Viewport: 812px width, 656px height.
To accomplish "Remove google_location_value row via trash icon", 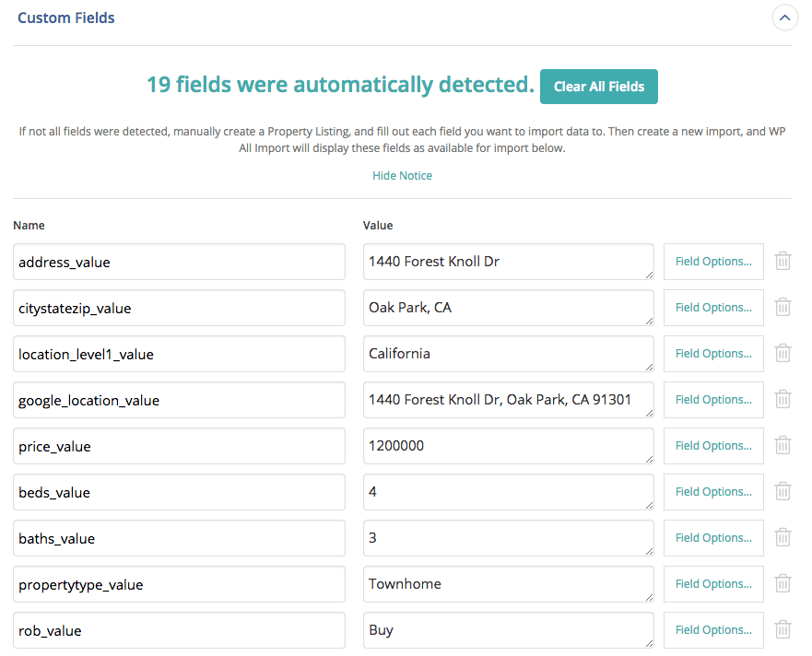I will [783, 399].
